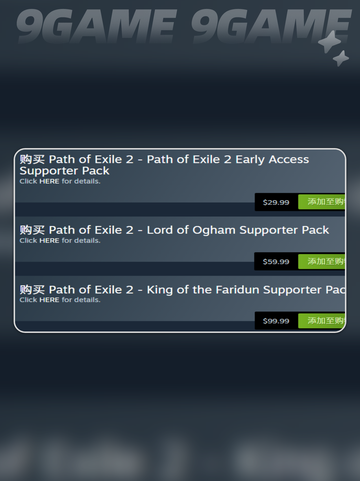
Task: Click the King of the Faridun title
Action: pyautogui.click(x=182, y=290)
